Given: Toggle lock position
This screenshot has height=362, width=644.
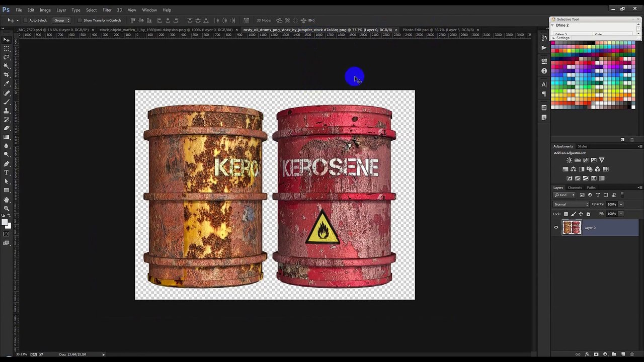Looking at the screenshot, I should click(x=581, y=214).
